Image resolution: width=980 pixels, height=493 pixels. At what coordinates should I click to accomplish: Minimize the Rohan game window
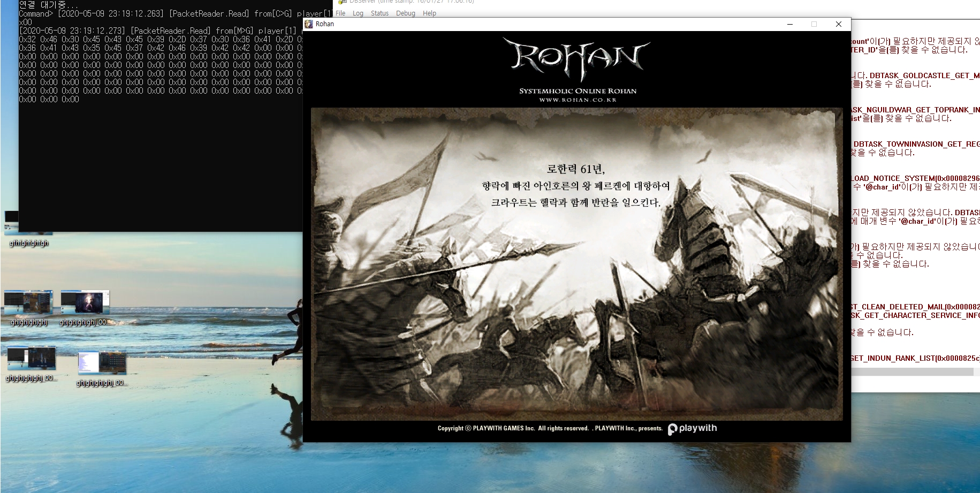[x=790, y=24]
